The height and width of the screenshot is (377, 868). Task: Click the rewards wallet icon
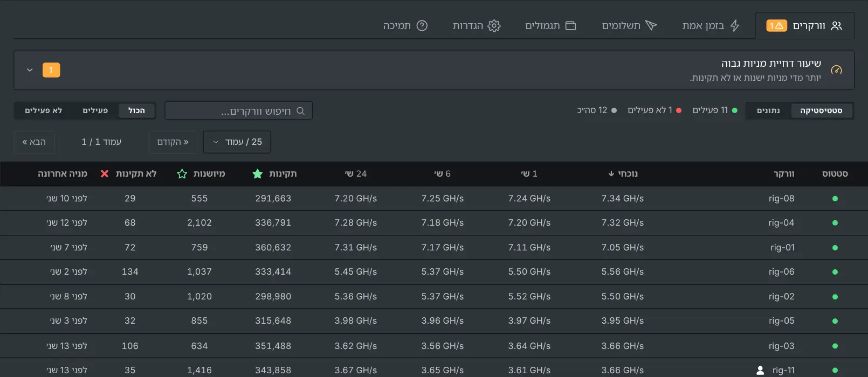(570, 26)
